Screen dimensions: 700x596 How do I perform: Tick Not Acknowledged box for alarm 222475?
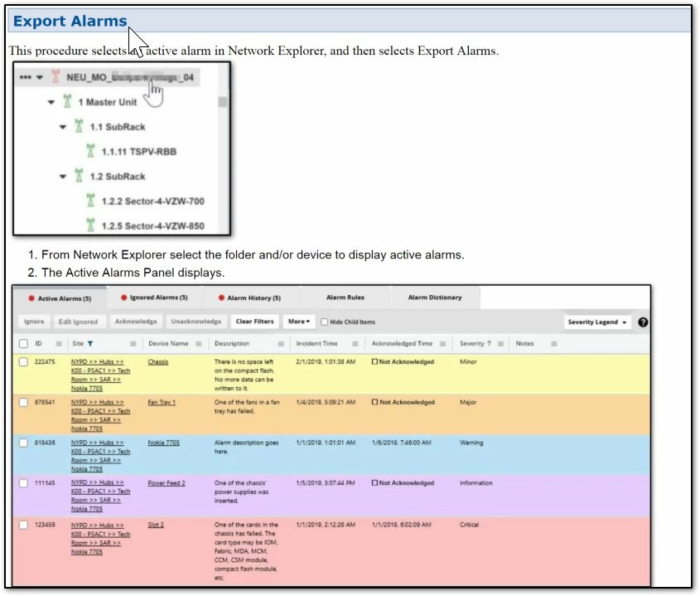(x=374, y=362)
